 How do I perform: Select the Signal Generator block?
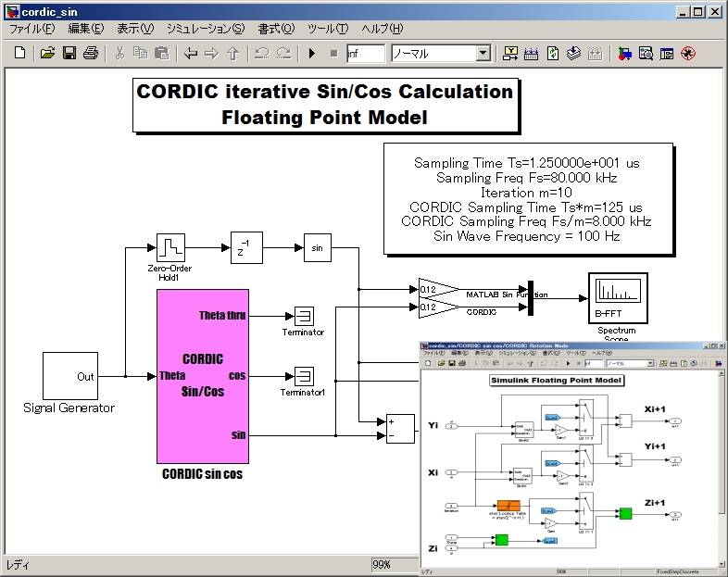(70, 376)
